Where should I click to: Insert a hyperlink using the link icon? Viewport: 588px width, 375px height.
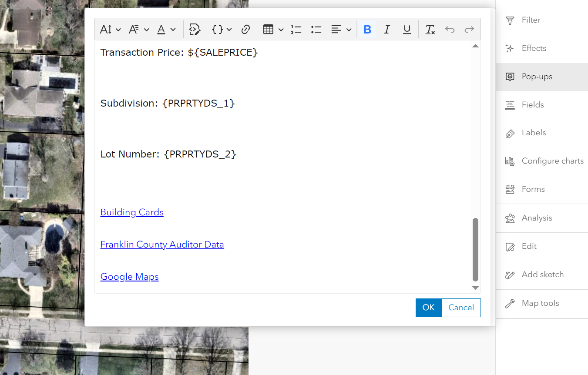tap(245, 29)
